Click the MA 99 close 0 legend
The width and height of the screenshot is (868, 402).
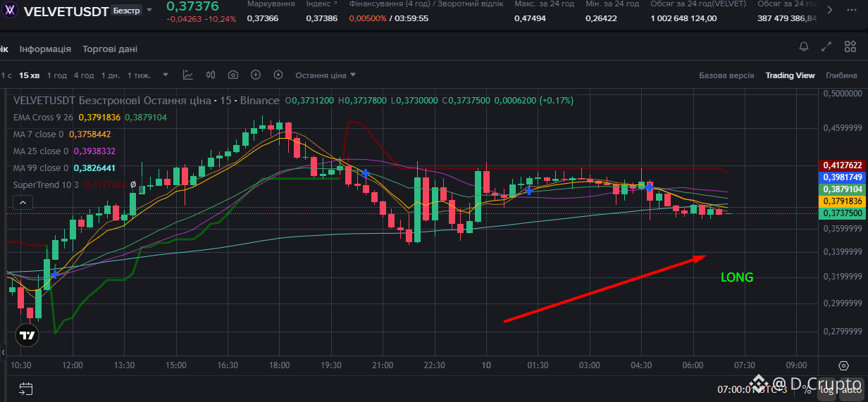click(x=41, y=168)
